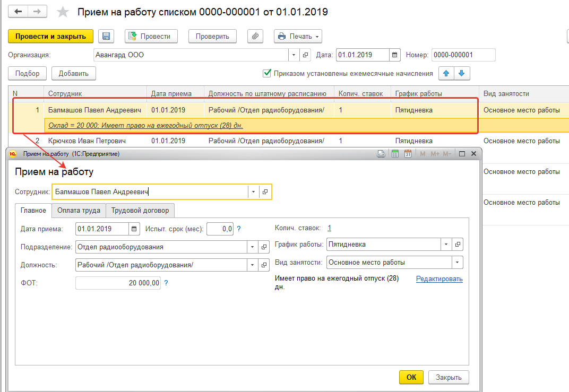This screenshot has width=569, height=392.
Task: Expand the График работы dropdown in dialog
Action: pos(446,245)
